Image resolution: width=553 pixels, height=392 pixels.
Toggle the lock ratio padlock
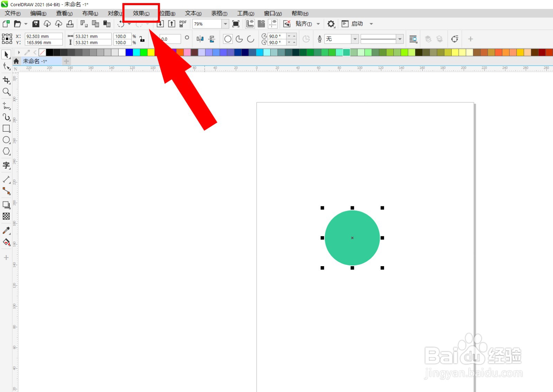point(142,39)
